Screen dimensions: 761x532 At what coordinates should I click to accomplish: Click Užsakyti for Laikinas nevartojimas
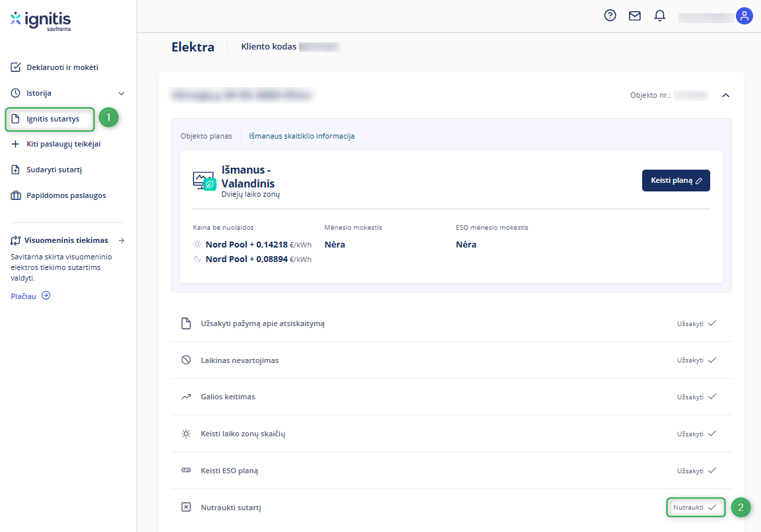(696, 360)
